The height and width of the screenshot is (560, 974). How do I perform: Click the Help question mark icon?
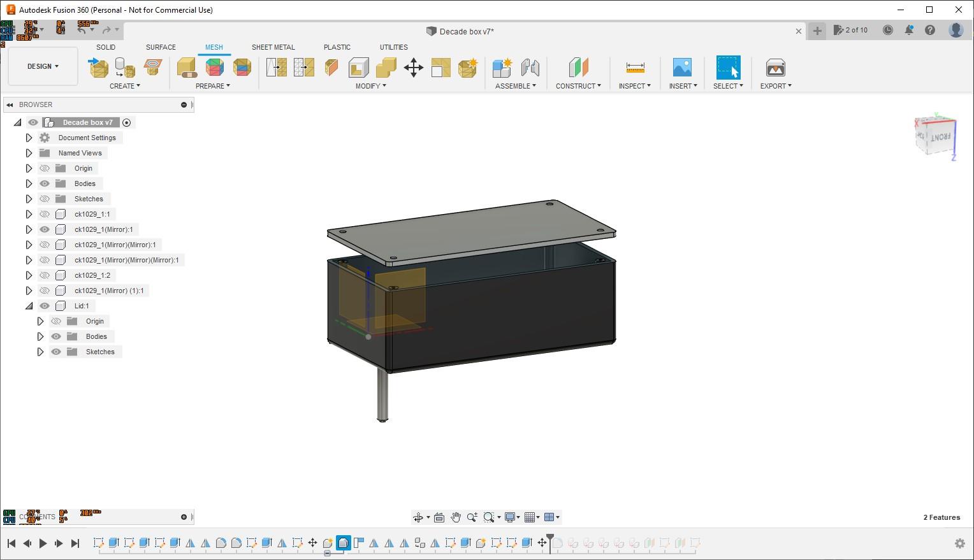tap(930, 30)
